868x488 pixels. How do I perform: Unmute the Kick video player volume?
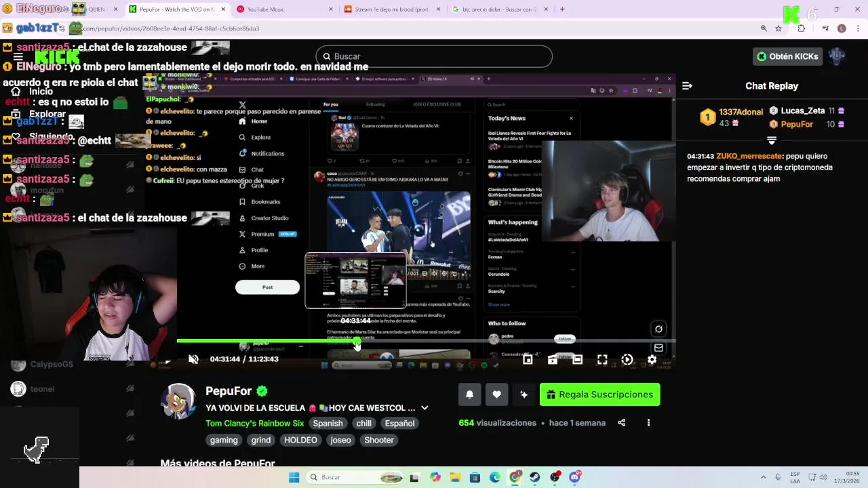(193, 359)
